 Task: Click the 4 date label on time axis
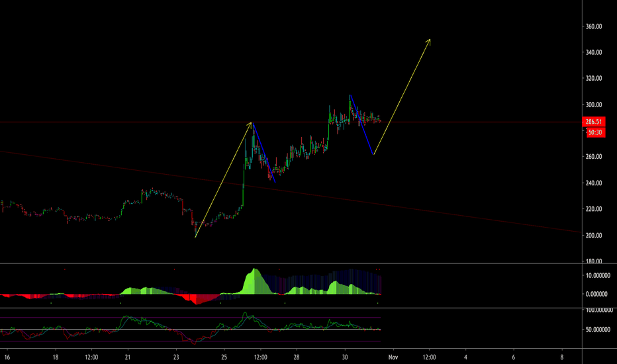point(465,357)
